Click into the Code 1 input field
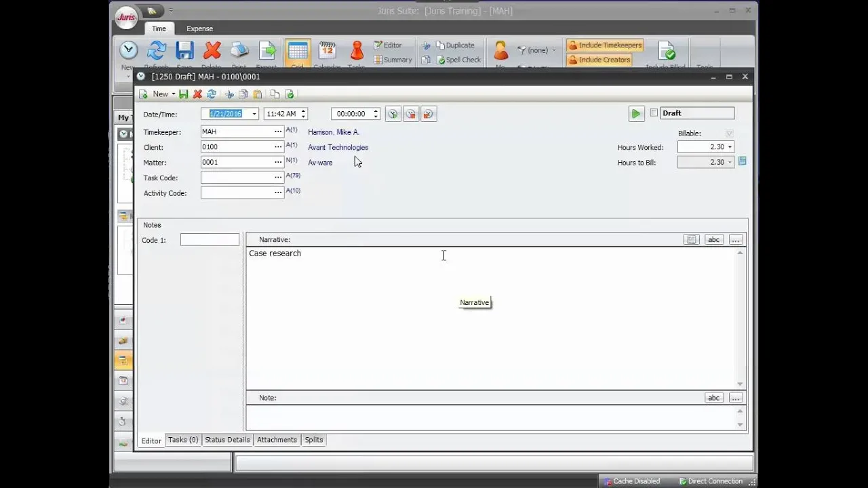Image resolution: width=868 pixels, height=488 pixels. (x=210, y=240)
